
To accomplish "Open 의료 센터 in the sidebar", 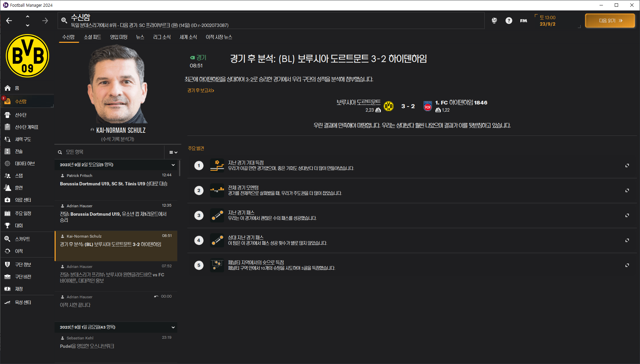I will click(27, 200).
